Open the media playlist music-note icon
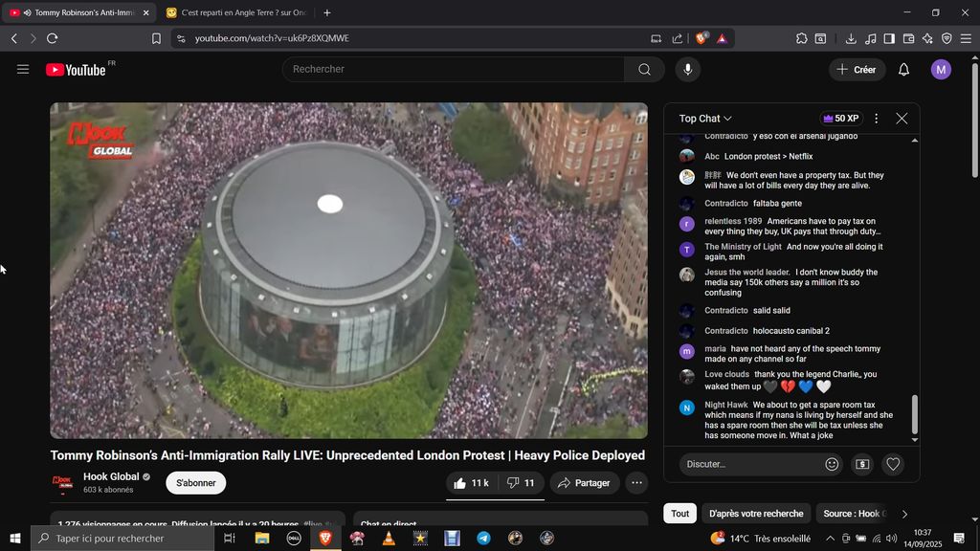This screenshot has width=980, height=551. 870,38
